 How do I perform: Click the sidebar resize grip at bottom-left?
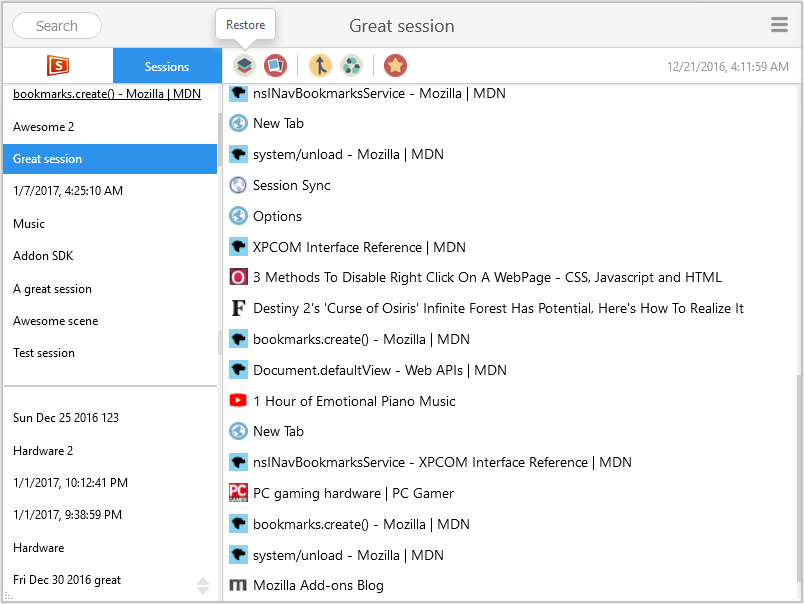tap(8, 596)
